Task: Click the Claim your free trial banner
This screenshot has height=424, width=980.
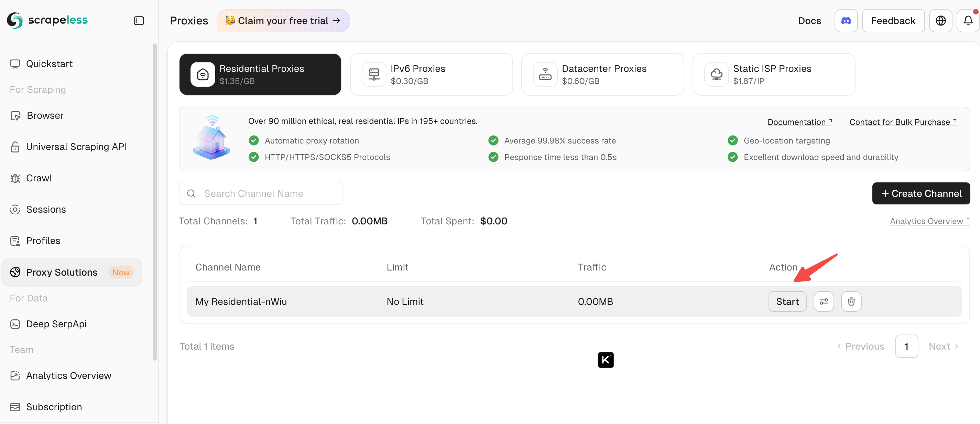Action: pos(283,21)
